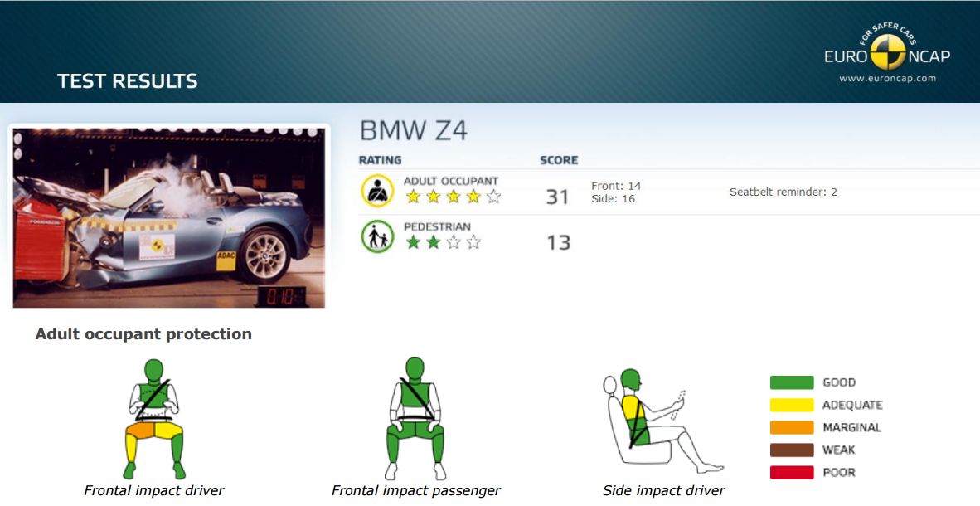This screenshot has height=506, width=980.
Task: Click the fifth empty adult occupant star
Action: click(494, 197)
